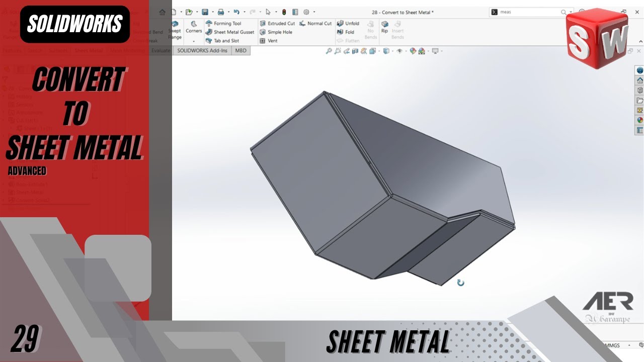Select the Rip tool
644x362 pixels.
click(384, 27)
